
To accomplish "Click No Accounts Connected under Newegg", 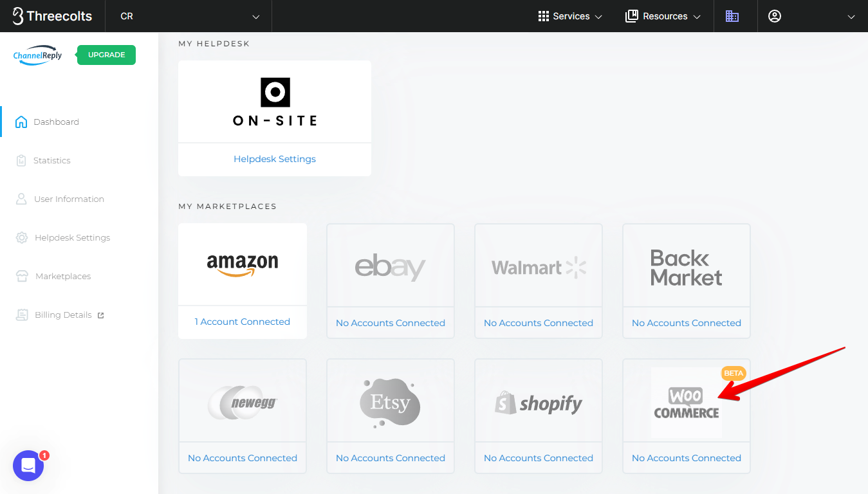I will 243,458.
